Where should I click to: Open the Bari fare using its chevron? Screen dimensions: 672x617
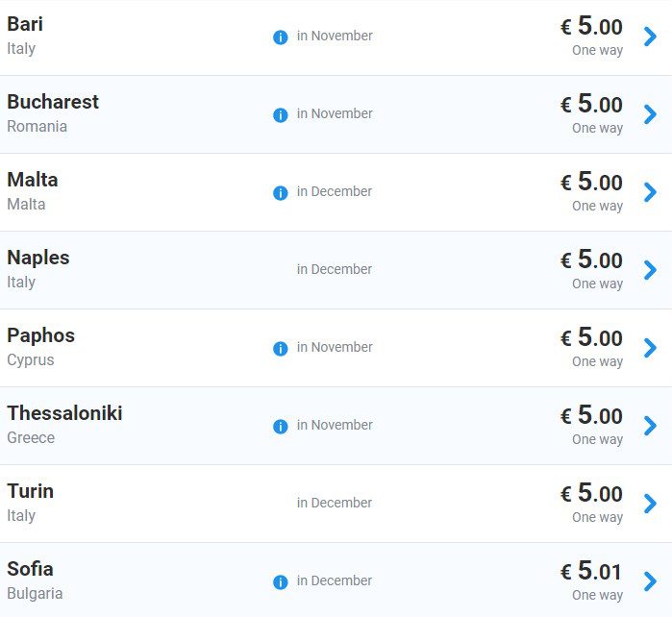click(x=650, y=37)
